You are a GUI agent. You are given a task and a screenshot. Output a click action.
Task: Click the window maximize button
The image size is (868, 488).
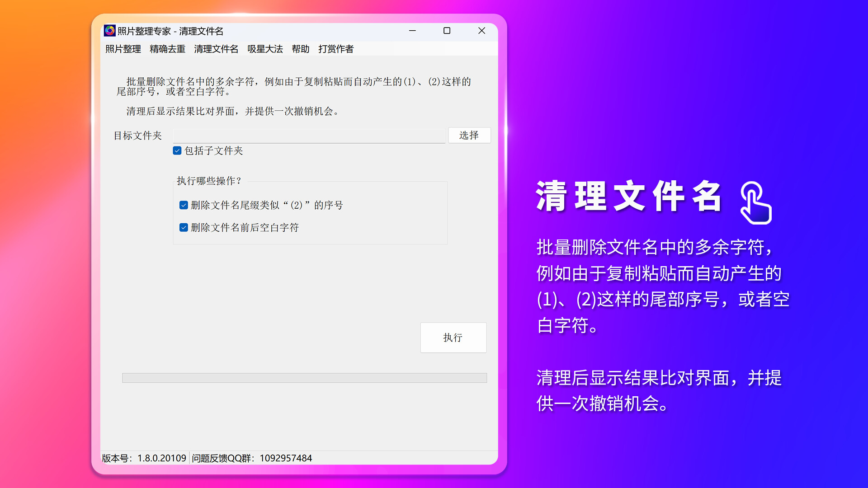(x=447, y=31)
